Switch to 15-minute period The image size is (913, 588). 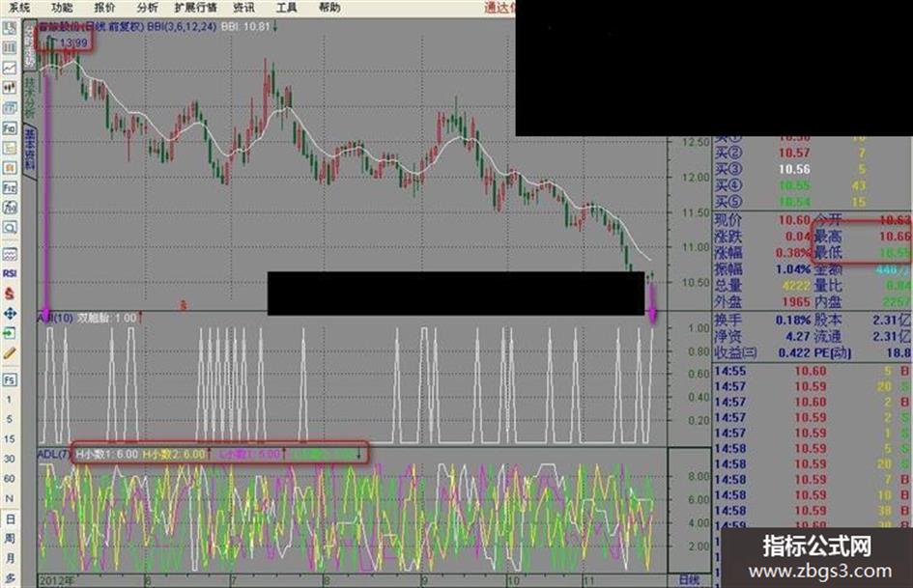click(x=10, y=439)
